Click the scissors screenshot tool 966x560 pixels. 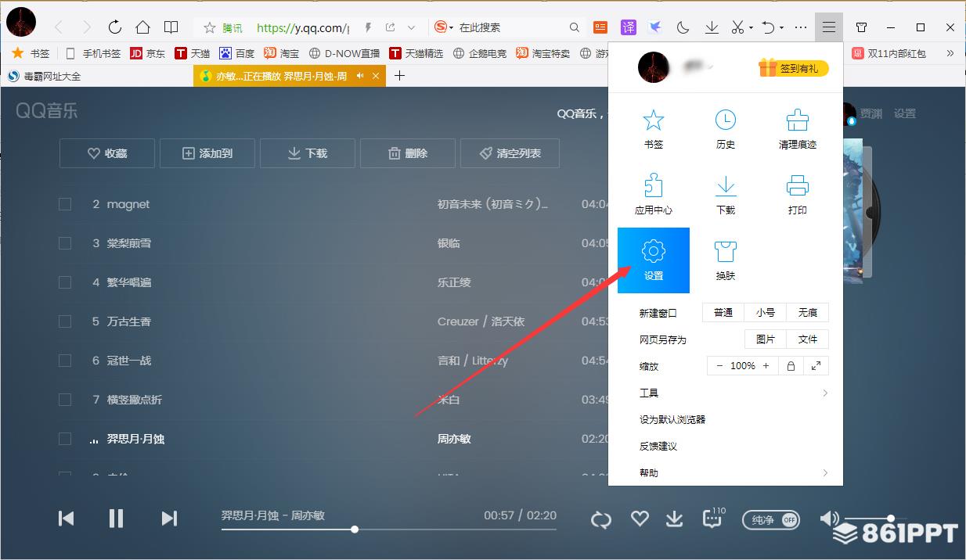point(737,27)
